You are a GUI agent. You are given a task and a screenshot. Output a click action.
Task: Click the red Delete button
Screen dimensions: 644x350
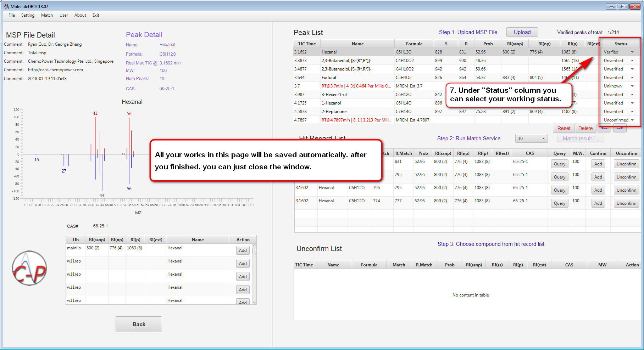pyautogui.click(x=585, y=128)
